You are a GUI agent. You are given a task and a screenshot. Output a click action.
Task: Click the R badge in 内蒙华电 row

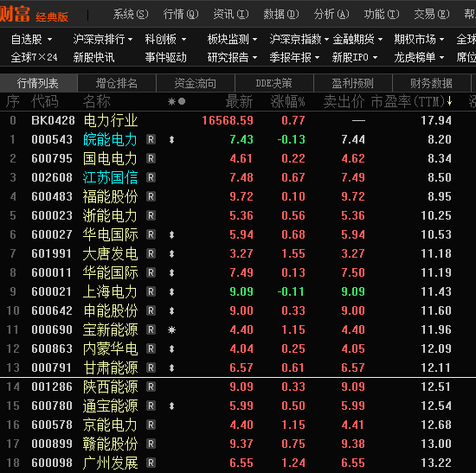(x=151, y=348)
